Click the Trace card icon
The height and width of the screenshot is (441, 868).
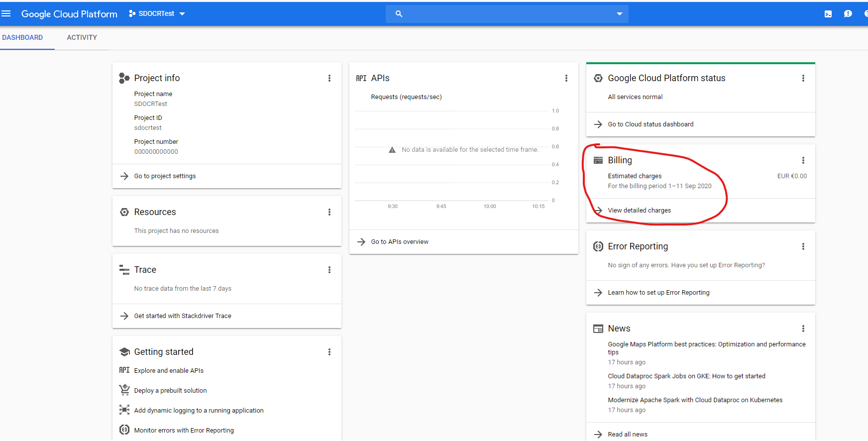[124, 270]
